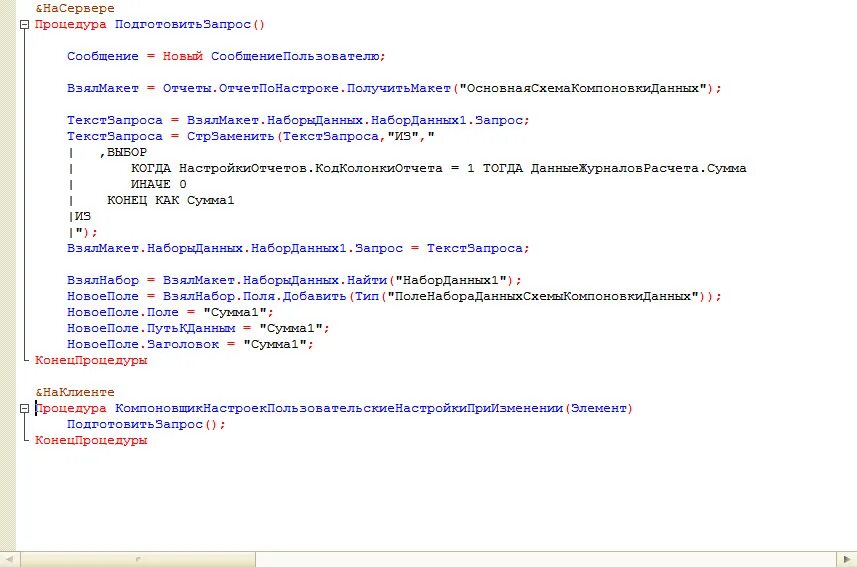Click the Новый keyword
857x567 pixels.
pos(183,56)
